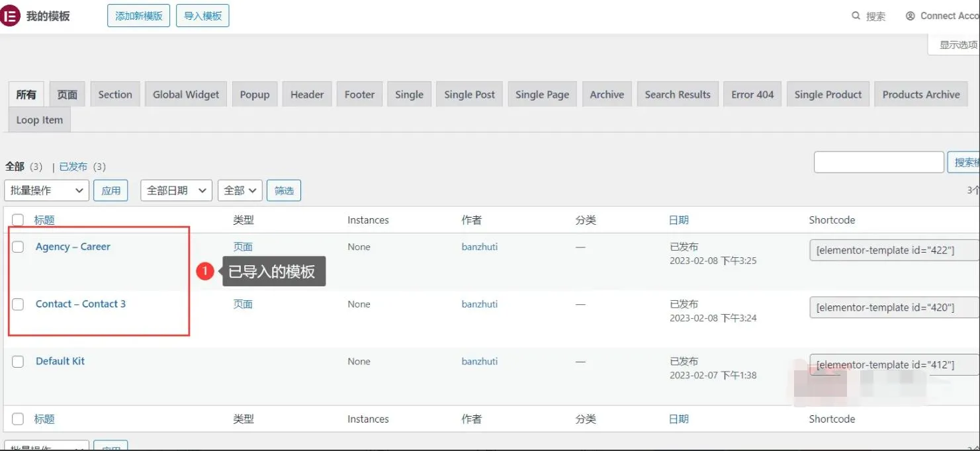
Task: Click date text 2023-02-08 下午3:25
Action: coord(713,261)
